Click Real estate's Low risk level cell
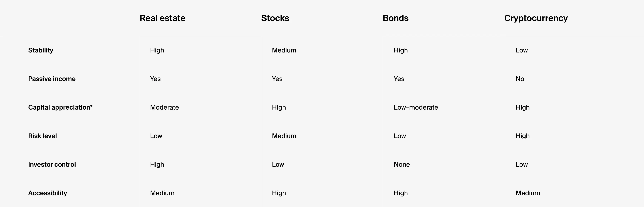The width and height of the screenshot is (644, 207). coord(156,136)
